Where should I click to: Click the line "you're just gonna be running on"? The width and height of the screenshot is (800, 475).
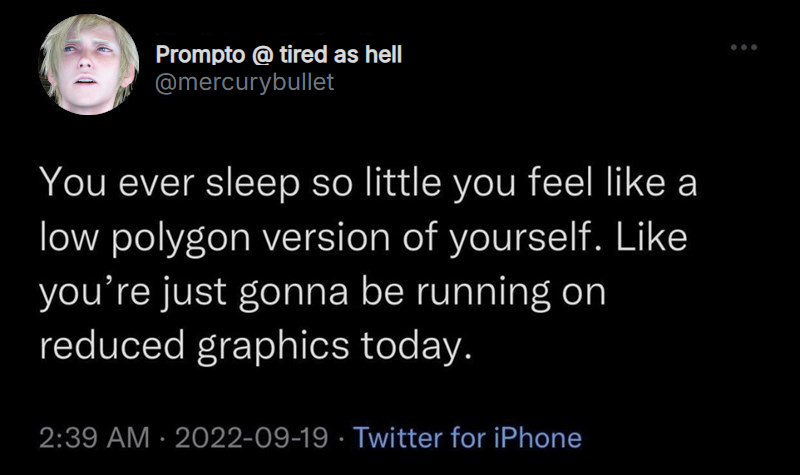pos(324,292)
